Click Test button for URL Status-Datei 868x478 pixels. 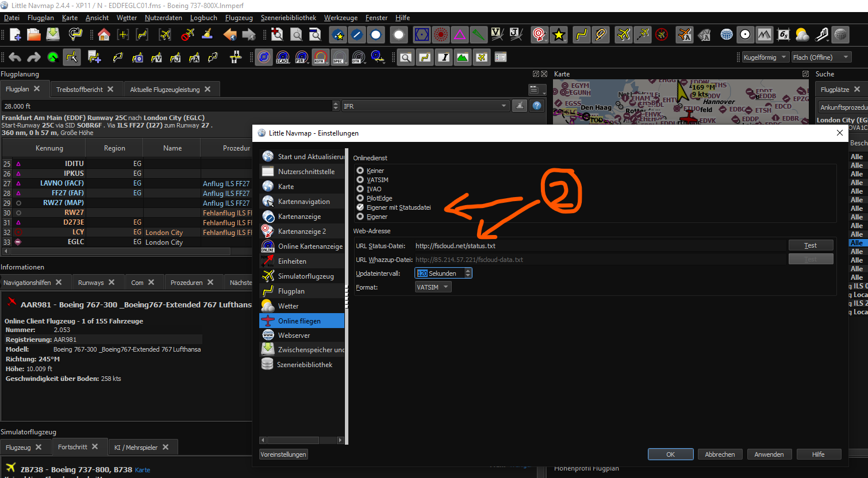(811, 245)
